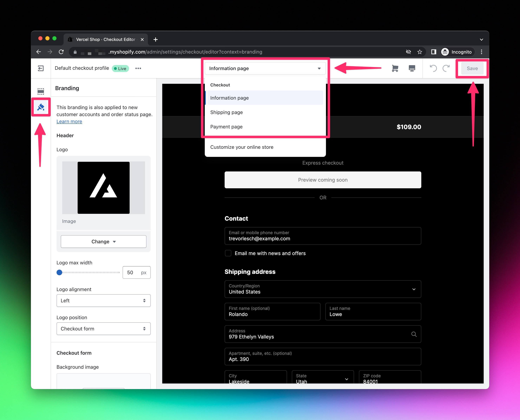The height and width of the screenshot is (420, 520).
Task: Select the Vercel Shop Checkout Editor tab
Action: 105,40
